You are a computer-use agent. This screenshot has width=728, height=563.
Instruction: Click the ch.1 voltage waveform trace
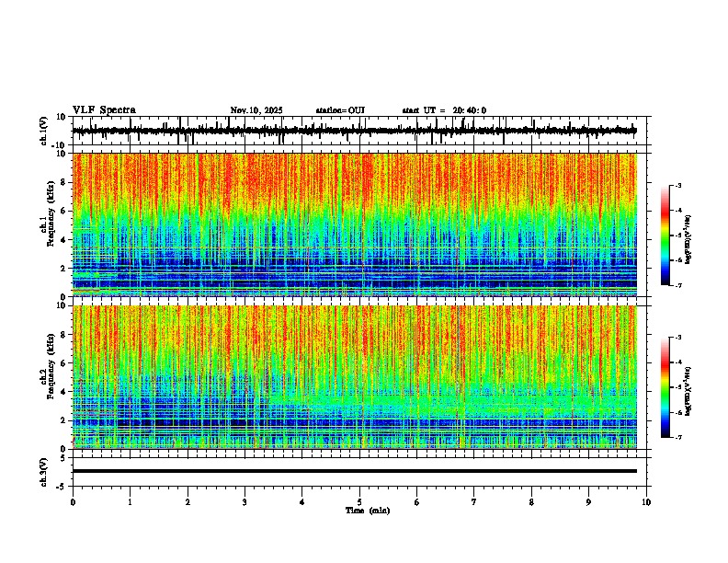click(x=354, y=131)
